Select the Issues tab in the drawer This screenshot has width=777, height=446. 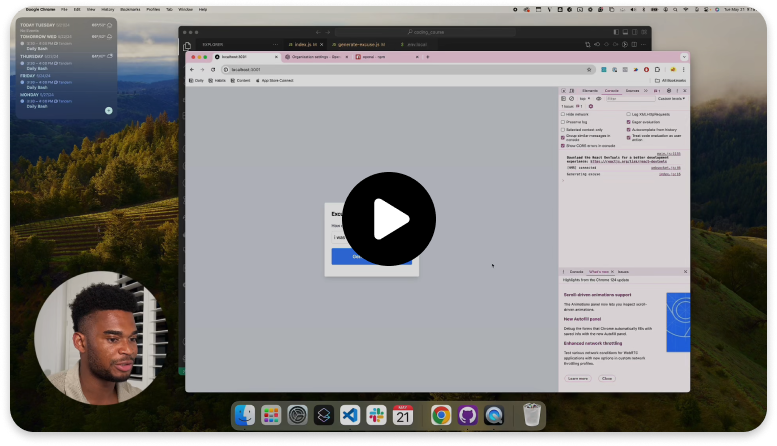click(623, 272)
